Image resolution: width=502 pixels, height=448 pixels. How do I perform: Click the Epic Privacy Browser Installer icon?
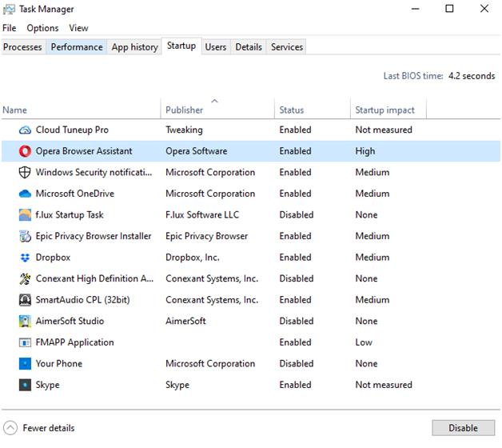[x=24, y=236]
